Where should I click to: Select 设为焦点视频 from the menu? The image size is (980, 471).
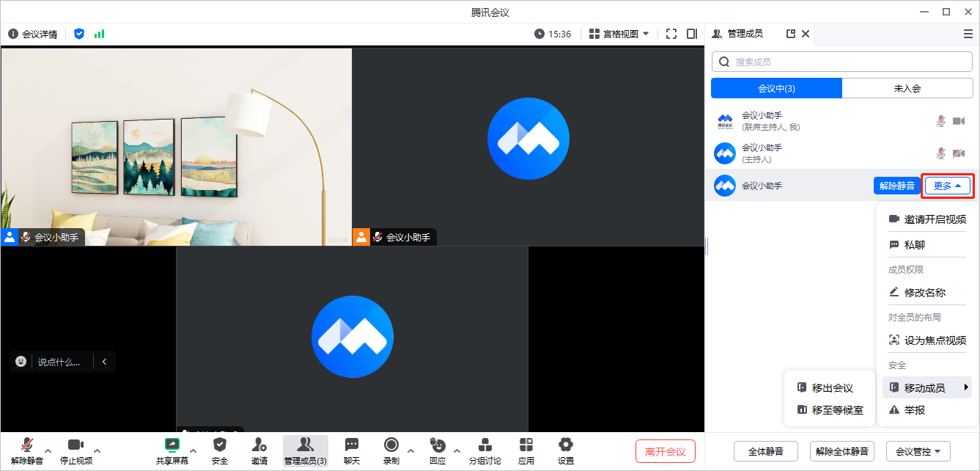coord(927,340)
